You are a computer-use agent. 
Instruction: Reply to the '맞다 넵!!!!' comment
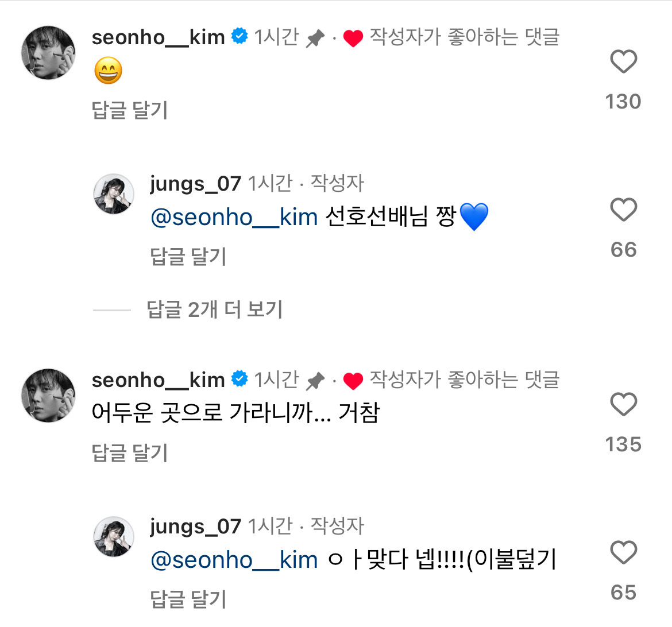coord(188,599)
